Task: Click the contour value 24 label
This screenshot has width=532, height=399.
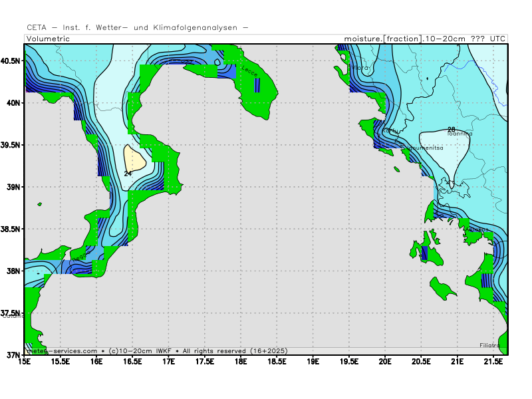Action: point(128,174)
